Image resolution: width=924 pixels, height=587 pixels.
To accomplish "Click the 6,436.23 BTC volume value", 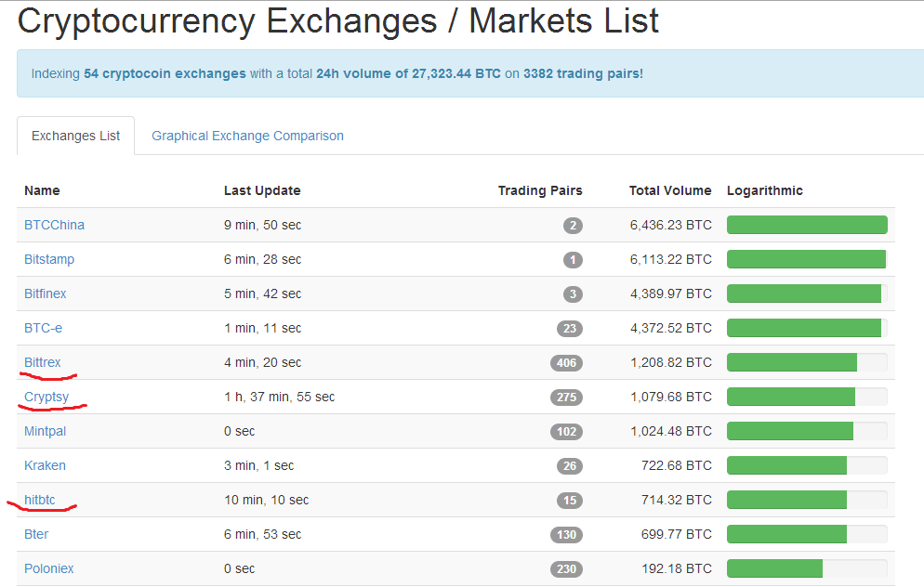I will click(x=670, y=225).
